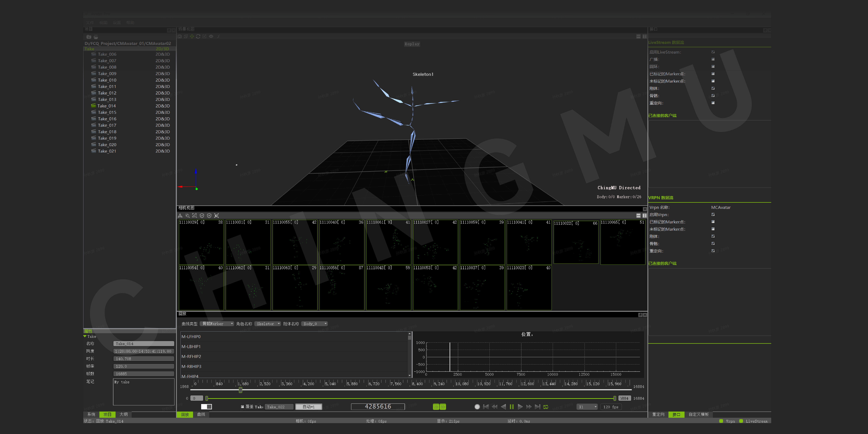The height and width of the screenshot is (434, 868).
Task: Toggle the 启用Vrpn checkbox
Action: tap(713, 214)
